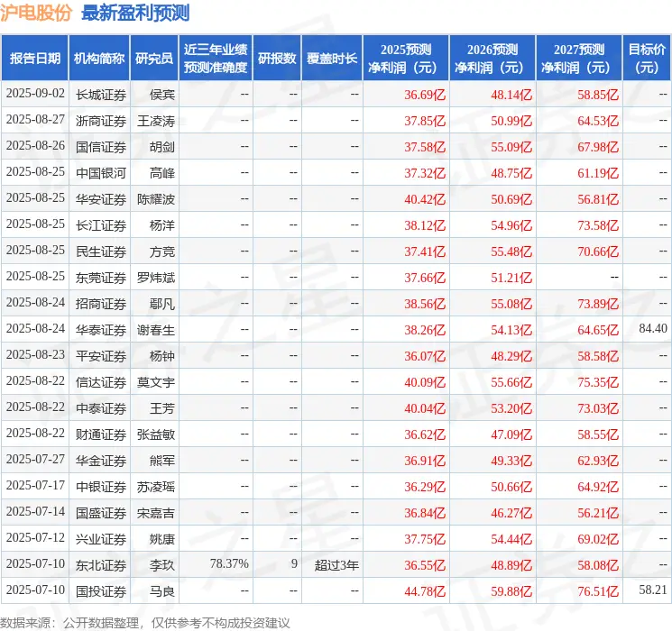
Task: Select the 华金证券 institution cell
Action: (x=101, y=461)
